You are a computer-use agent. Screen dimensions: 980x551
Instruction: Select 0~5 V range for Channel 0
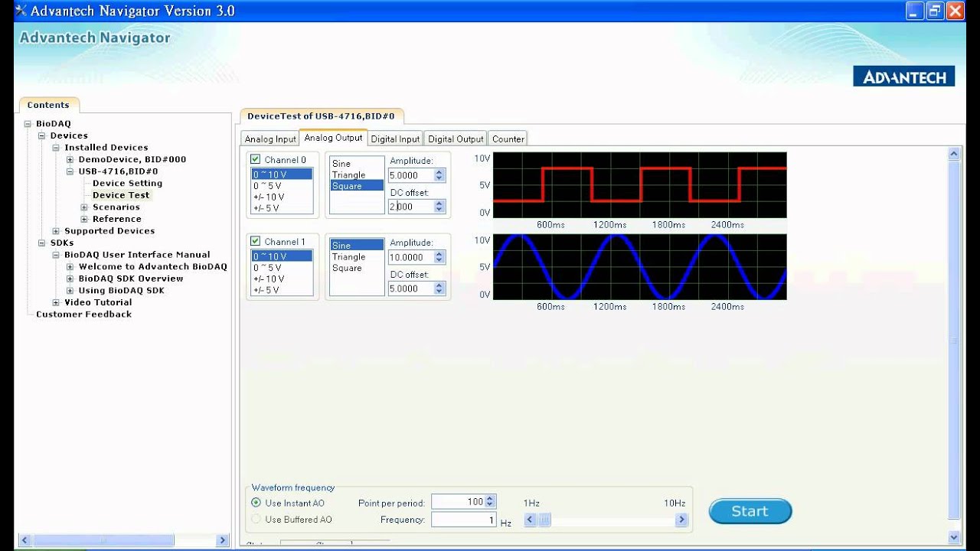point(282,186)
